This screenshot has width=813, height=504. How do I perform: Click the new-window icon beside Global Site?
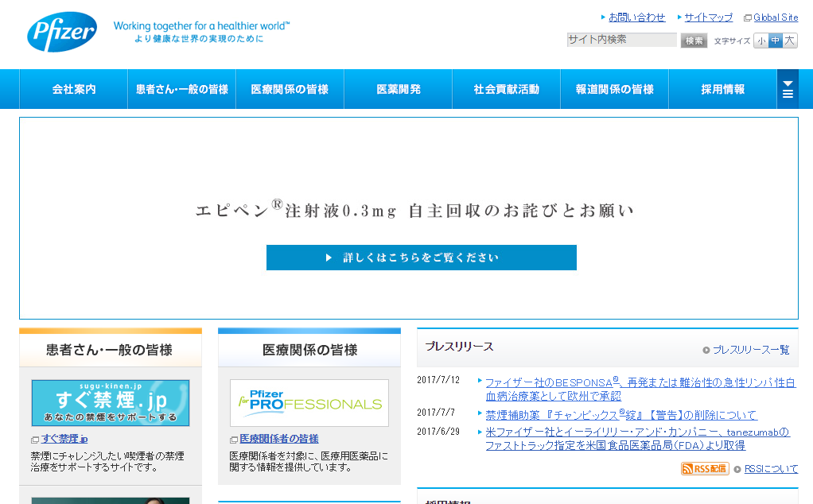747,18
